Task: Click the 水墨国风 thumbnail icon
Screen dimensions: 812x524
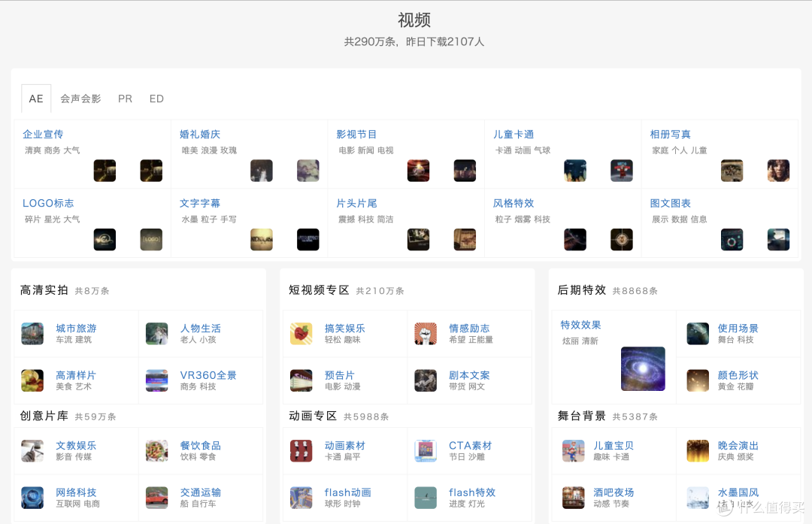Action: tap(698, 498)
